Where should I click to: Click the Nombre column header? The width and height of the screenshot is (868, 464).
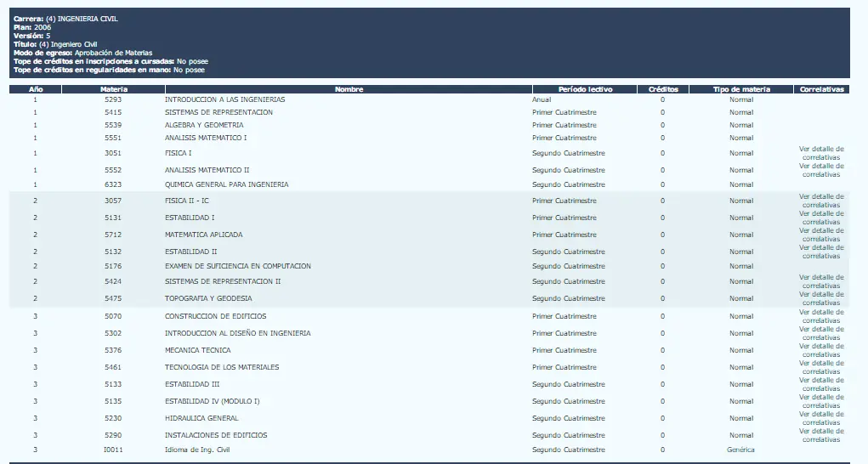point(349,89)
